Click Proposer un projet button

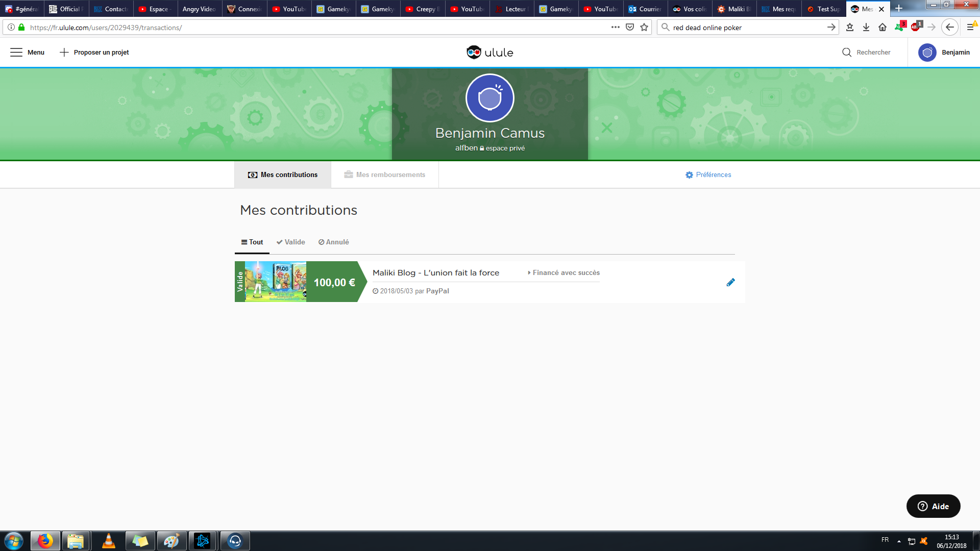[x=94, y=52]
